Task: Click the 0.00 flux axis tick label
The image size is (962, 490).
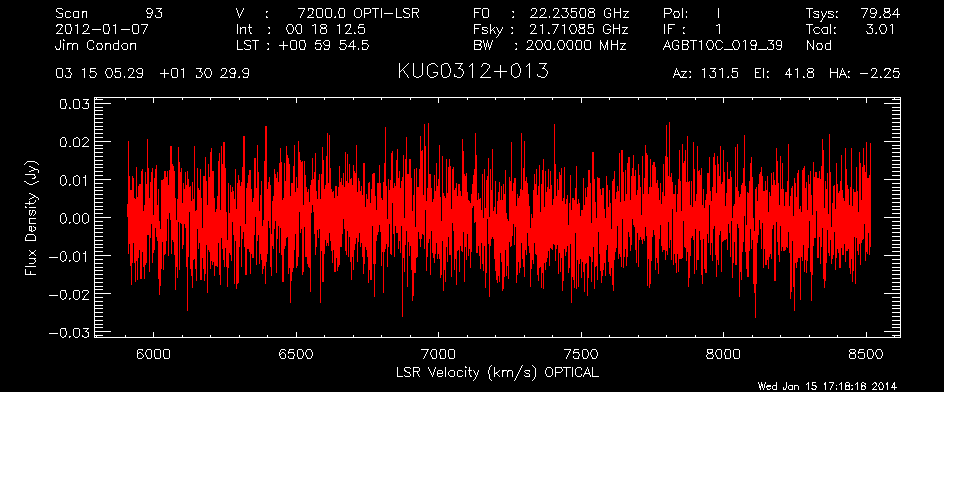Action: [74, 218]
